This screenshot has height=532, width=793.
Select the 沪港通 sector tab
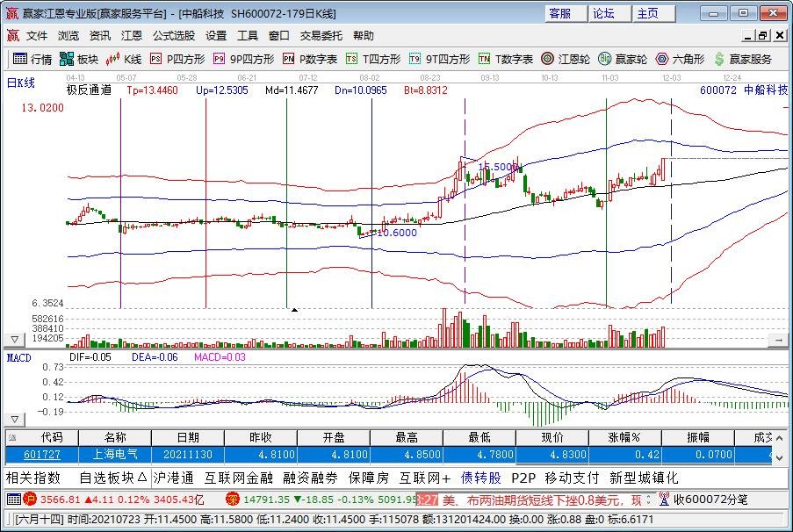tap(174, 478)
